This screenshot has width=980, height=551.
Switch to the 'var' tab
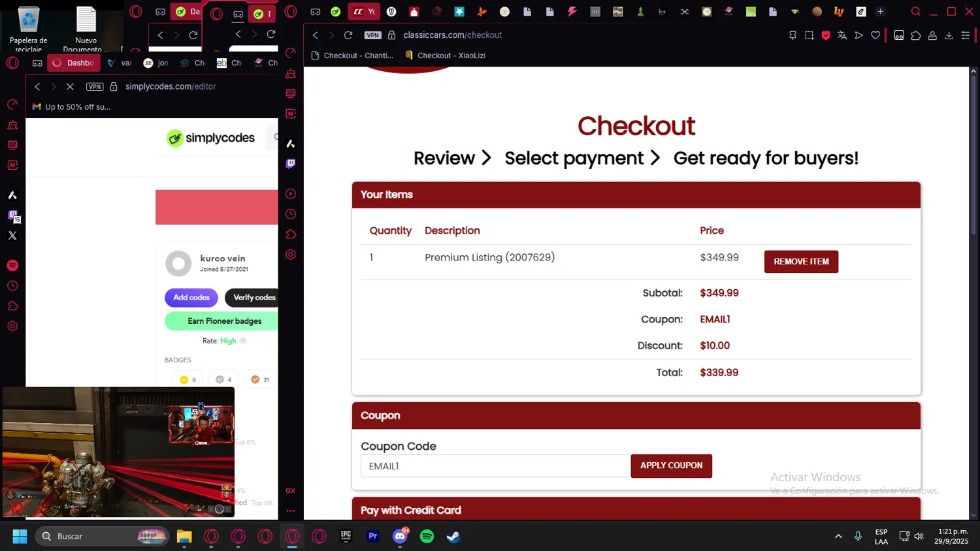pyautogui.click(x=119, y=63)
